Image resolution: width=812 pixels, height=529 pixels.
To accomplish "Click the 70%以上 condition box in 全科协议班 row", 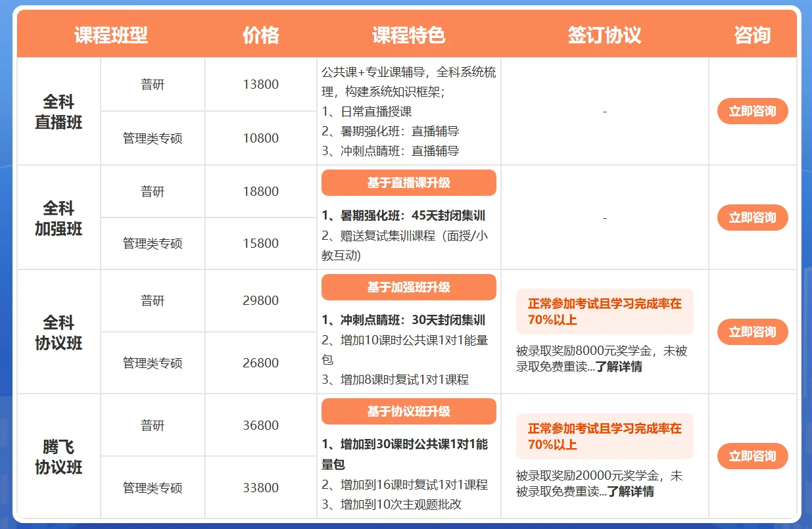I will 604,311.
